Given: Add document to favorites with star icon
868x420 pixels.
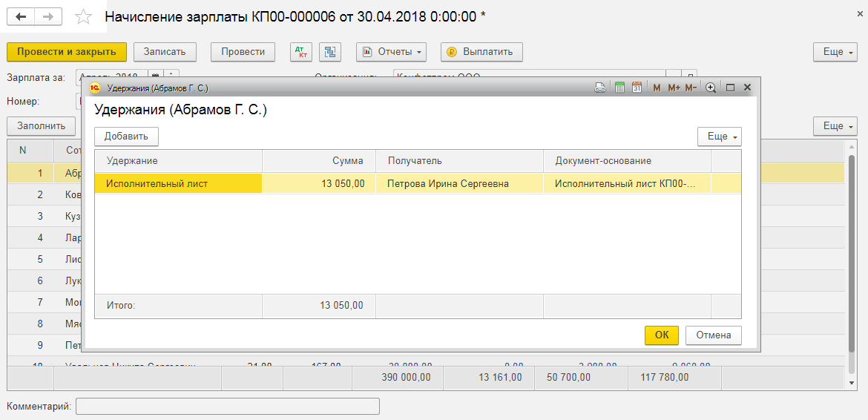Looking at the screenshot, I should click(84, 16).
